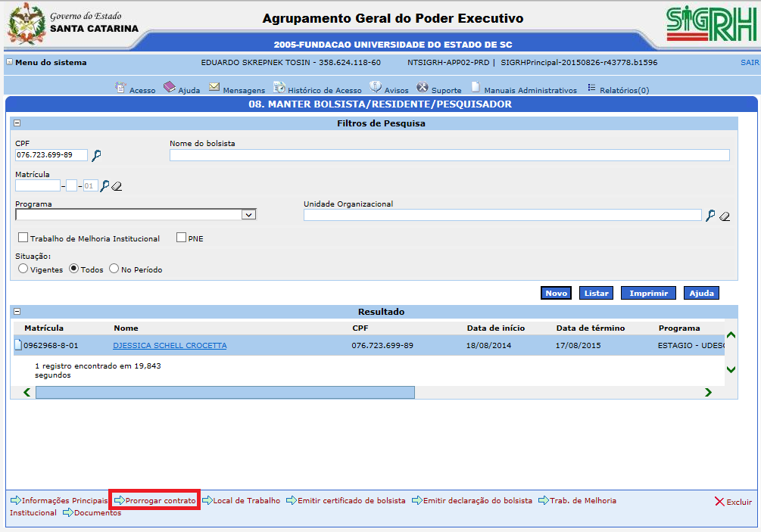Open the Programa dropdown list
The width and height of the screenshot is (761, 532).
click(x=248, y=215)
